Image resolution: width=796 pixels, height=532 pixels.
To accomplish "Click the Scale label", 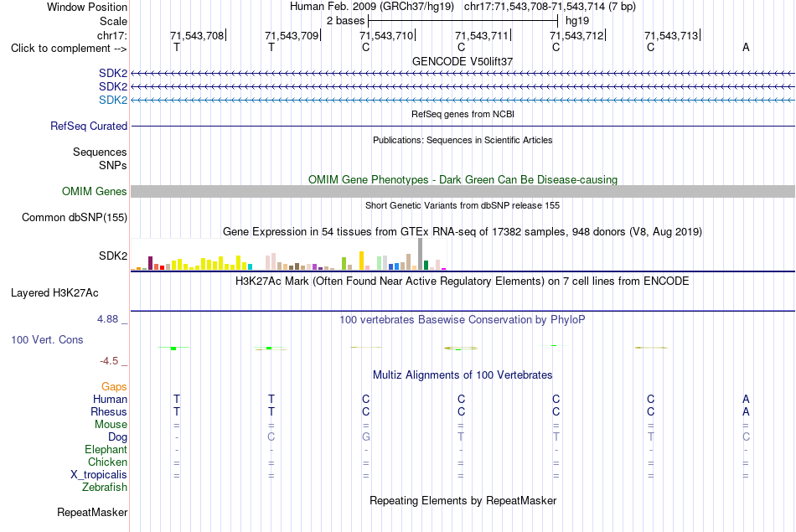I will pyautogui.click(x=113, y=21).
